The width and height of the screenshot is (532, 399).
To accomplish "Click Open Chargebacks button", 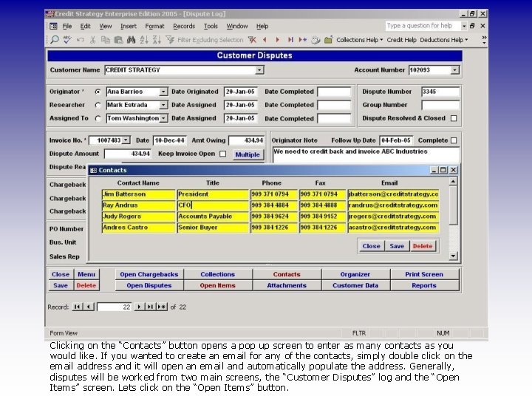I will [x=149, y=274].
